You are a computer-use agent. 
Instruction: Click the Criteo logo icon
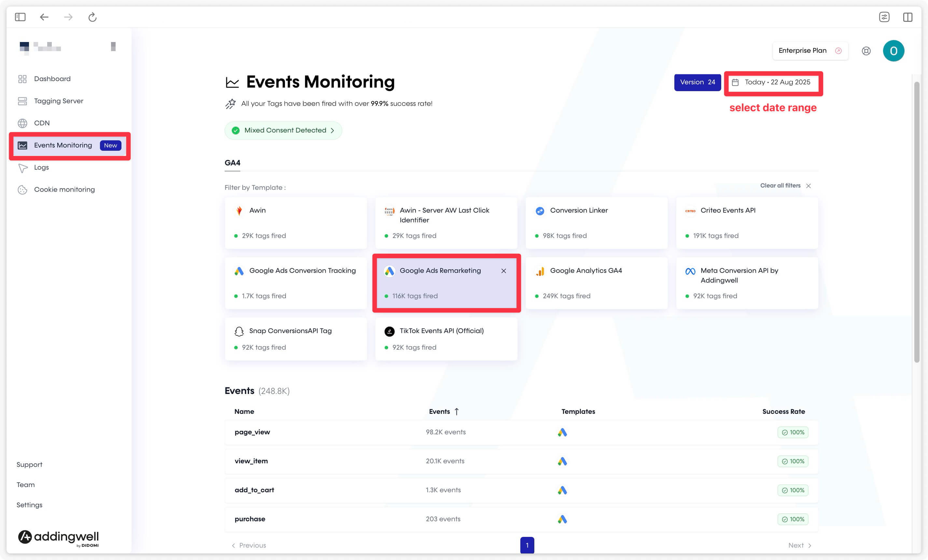coord(690,211)
